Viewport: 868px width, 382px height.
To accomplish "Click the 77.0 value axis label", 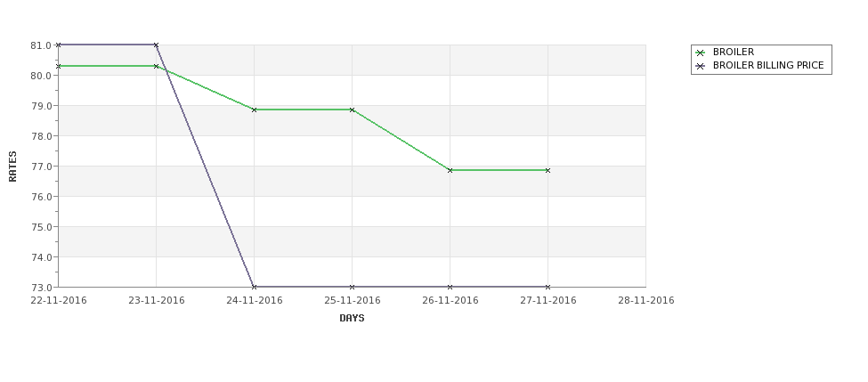I will click(x=42, y=167).
